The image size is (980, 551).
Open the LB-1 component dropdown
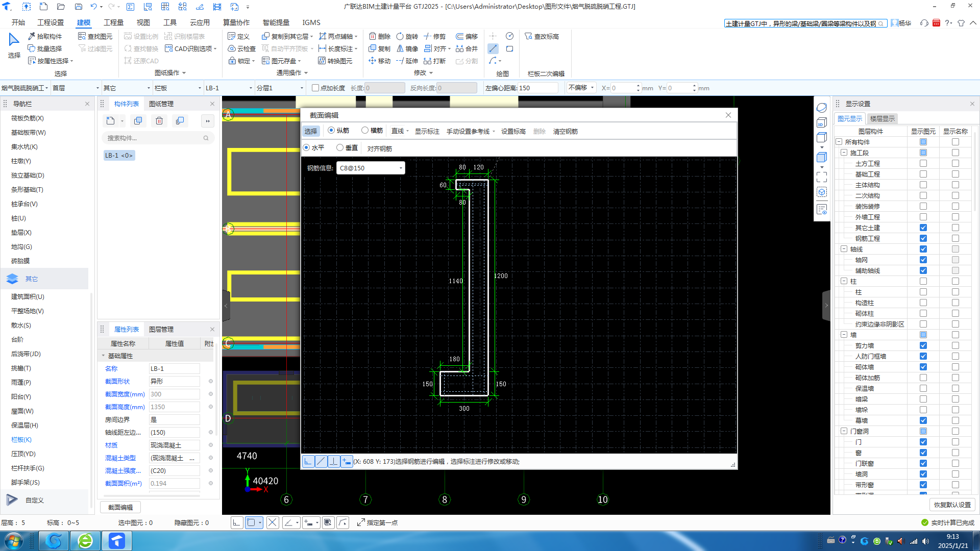[229, 88]
